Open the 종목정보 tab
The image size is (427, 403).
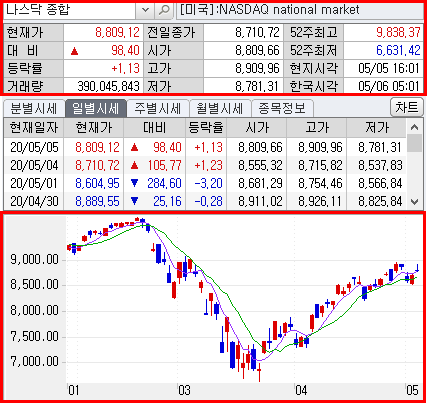pyautogui.click(x=282, y=108)
